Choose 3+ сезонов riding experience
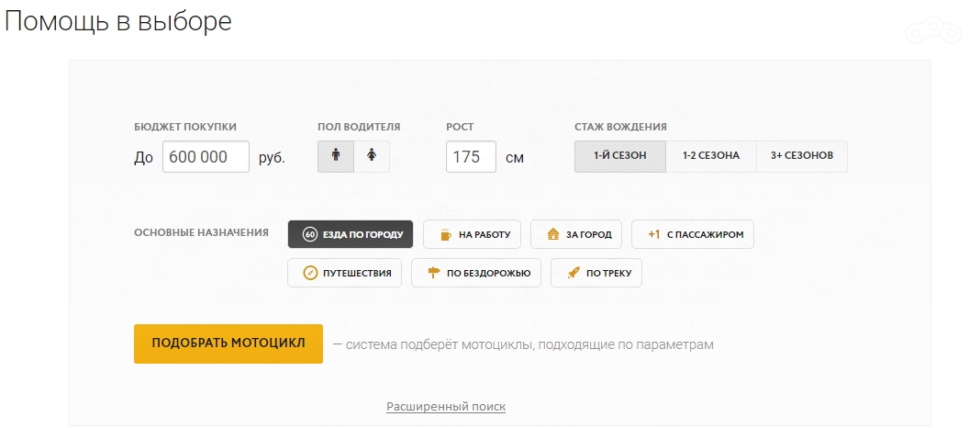This screenshot has height=428, width=980. point(801,156)
